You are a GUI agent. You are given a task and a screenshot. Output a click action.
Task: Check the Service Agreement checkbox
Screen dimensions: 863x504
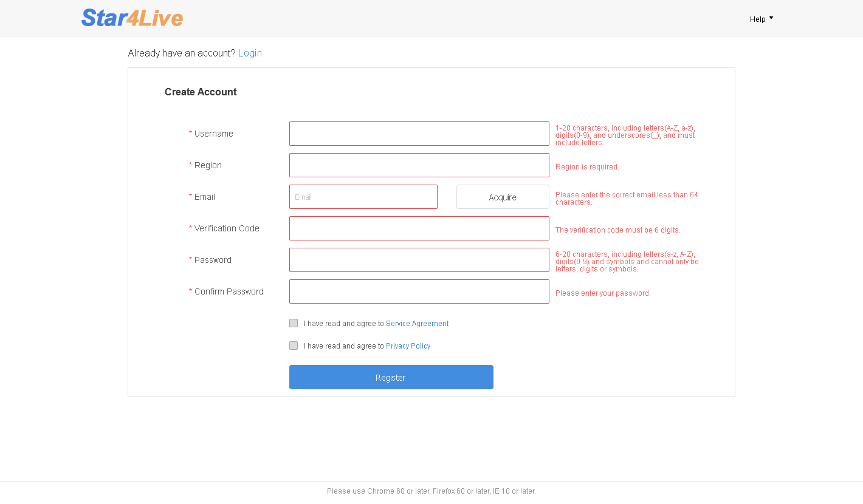tap(294, 323)
